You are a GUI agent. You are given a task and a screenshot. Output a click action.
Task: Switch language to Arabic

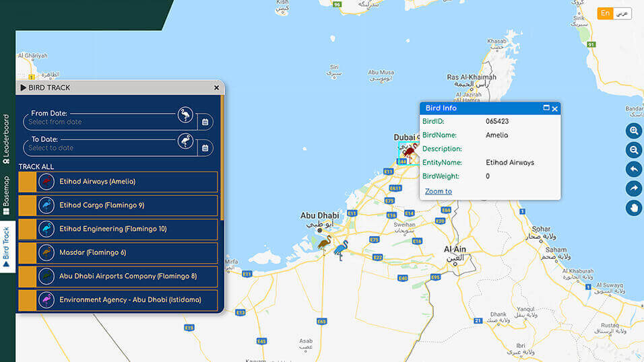coord(622,13)
